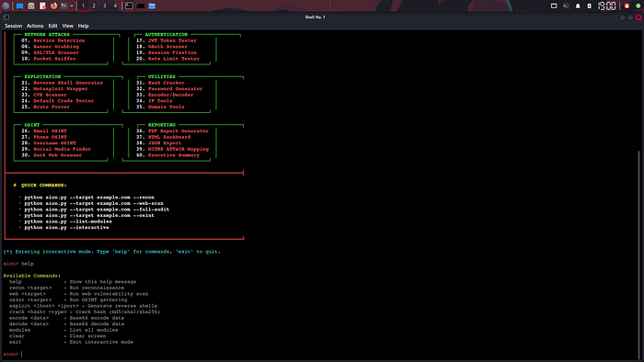Open the Session menu

[x=13, y=26]
